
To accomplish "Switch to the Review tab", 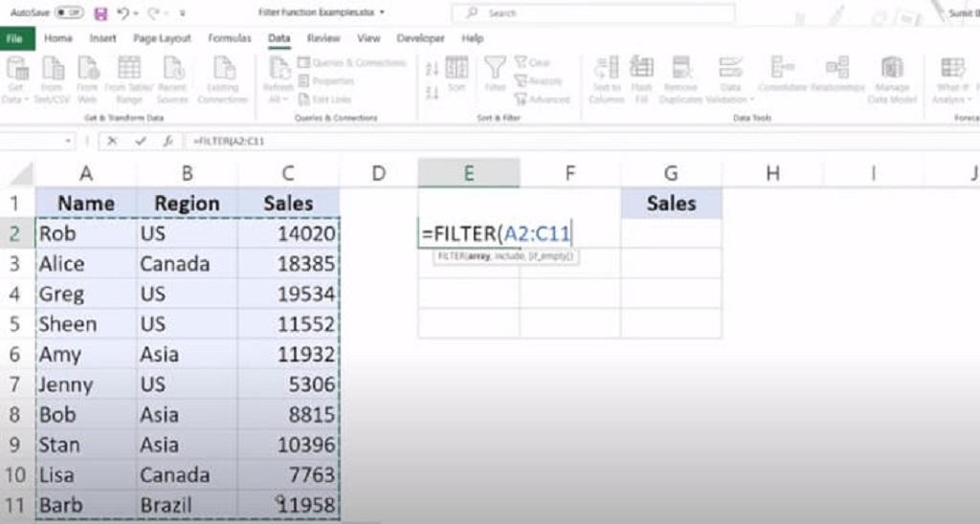I will point(323,38).
